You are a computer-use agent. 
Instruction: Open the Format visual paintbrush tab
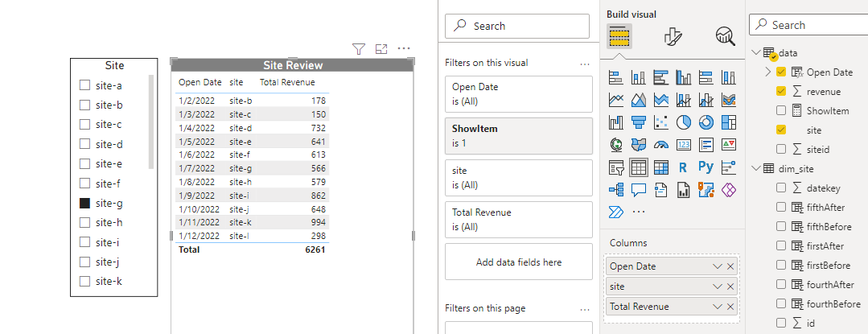tap(673, 36)
